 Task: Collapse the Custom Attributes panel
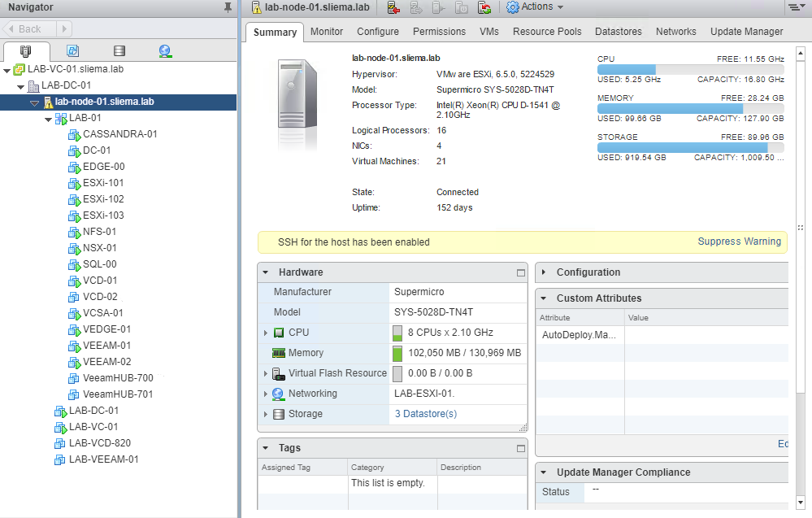point(544,298)
